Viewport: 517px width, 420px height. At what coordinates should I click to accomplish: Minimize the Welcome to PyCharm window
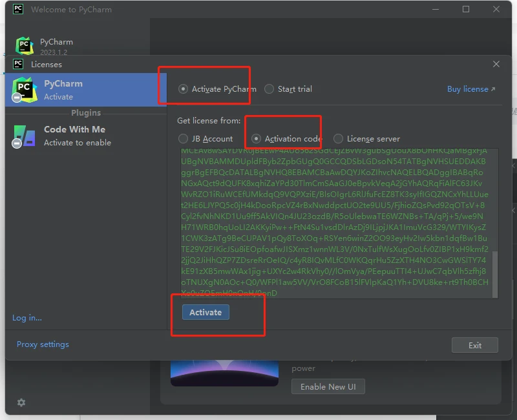coord(436,9)
